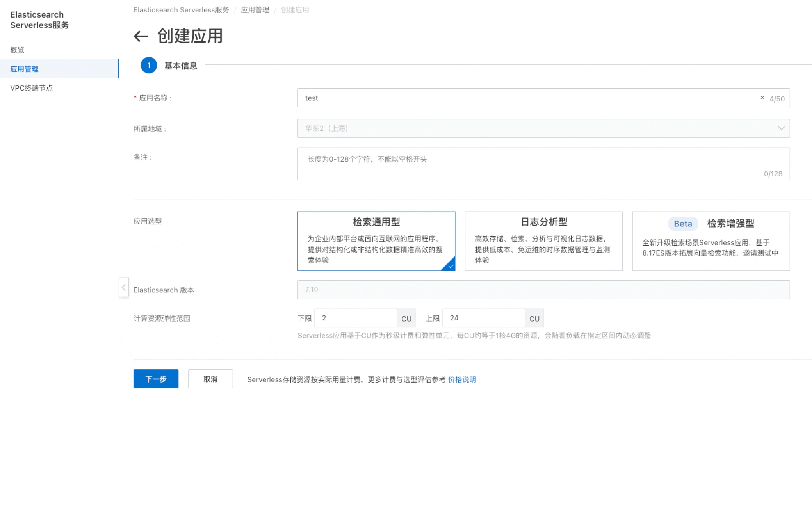This screenshot has height=509, width=812.
Task: Clear the 应用名称 field with the × icon
Action: coord(762,98)
